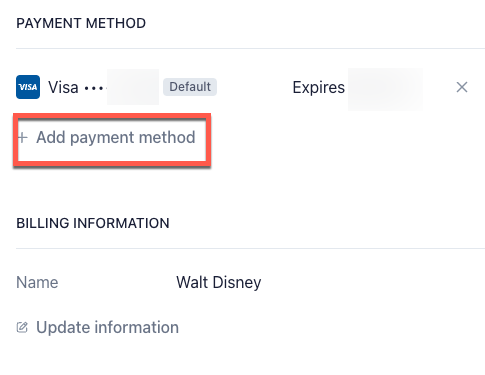Click the plus icon for adding payment

pyautogui.click(x=22, y=137)
